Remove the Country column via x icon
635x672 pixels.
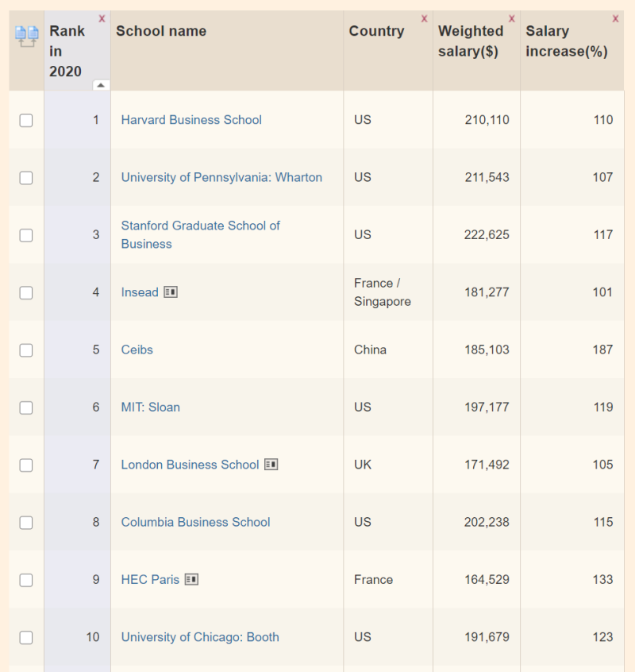tap(424, 18)
